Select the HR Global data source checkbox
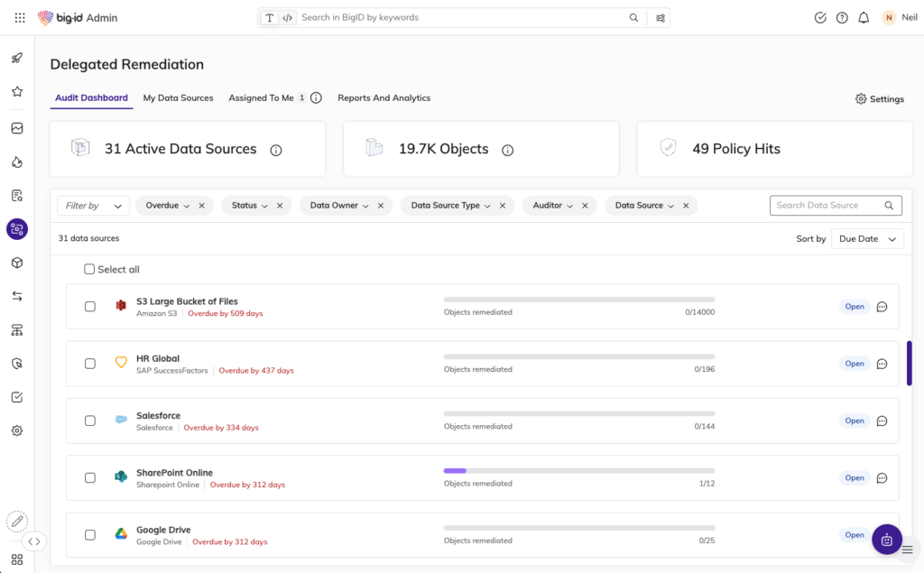Viewport: 924px width, 573px height. click(90, 364)
